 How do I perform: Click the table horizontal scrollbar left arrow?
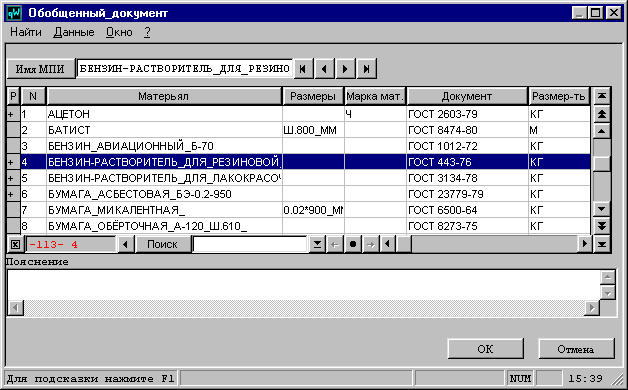[x=387, y=243]
